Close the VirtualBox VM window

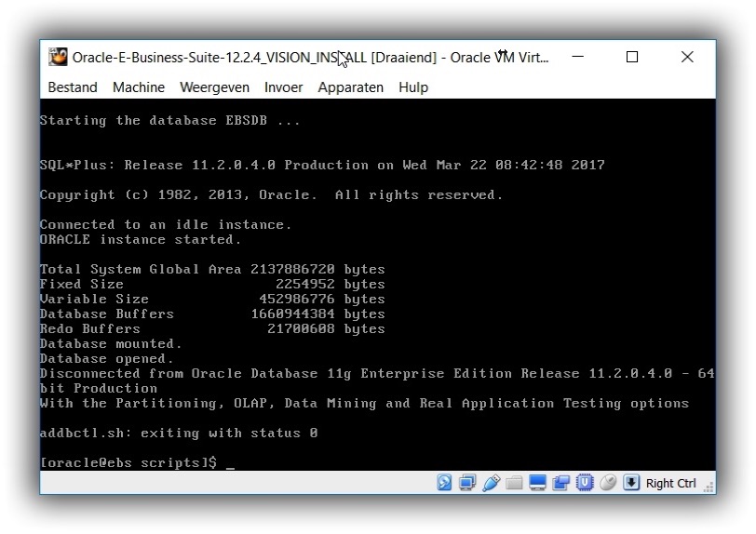coord(687,57)
